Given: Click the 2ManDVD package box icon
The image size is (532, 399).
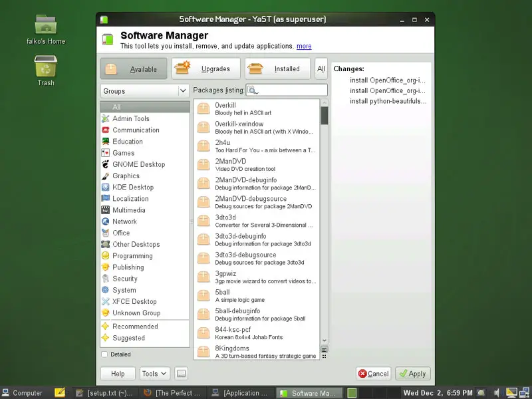Looking at the screenshot, I should [x=203, y=164].
